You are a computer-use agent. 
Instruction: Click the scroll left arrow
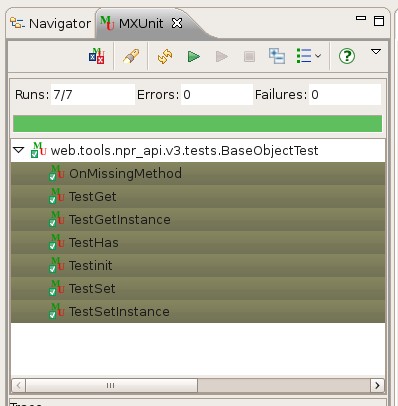[19, 386]
